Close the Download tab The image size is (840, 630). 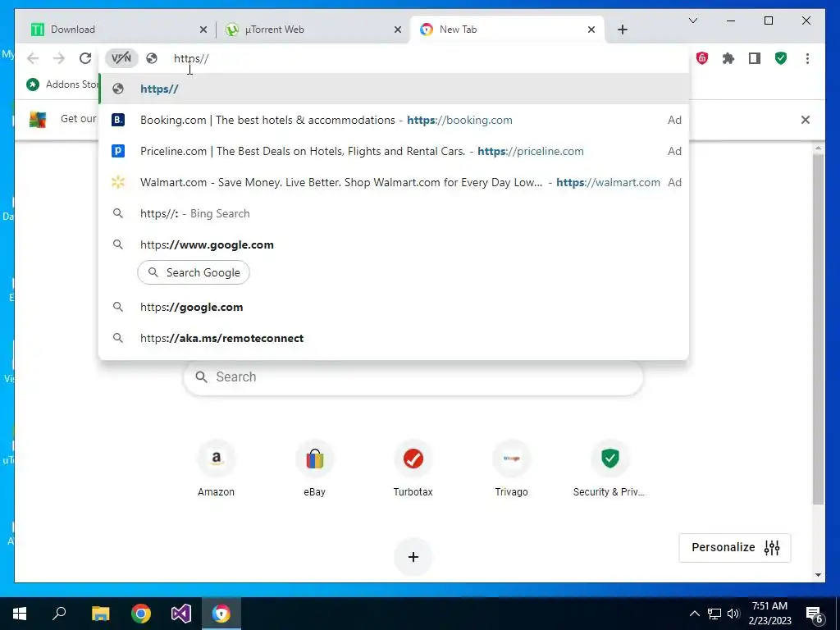pyautogui.click(x=203, y=30)
